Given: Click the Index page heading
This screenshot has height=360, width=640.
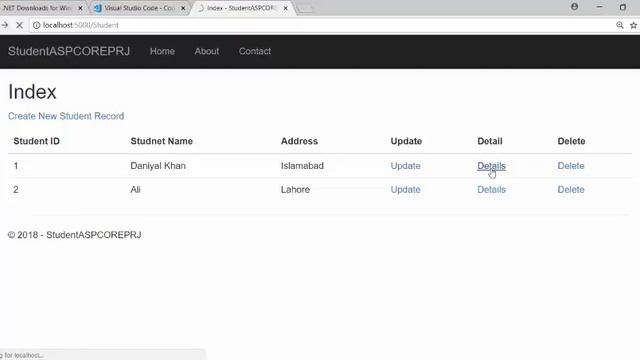Looking at the screenshot, I should pyautogui.click(x=32, y=91).
